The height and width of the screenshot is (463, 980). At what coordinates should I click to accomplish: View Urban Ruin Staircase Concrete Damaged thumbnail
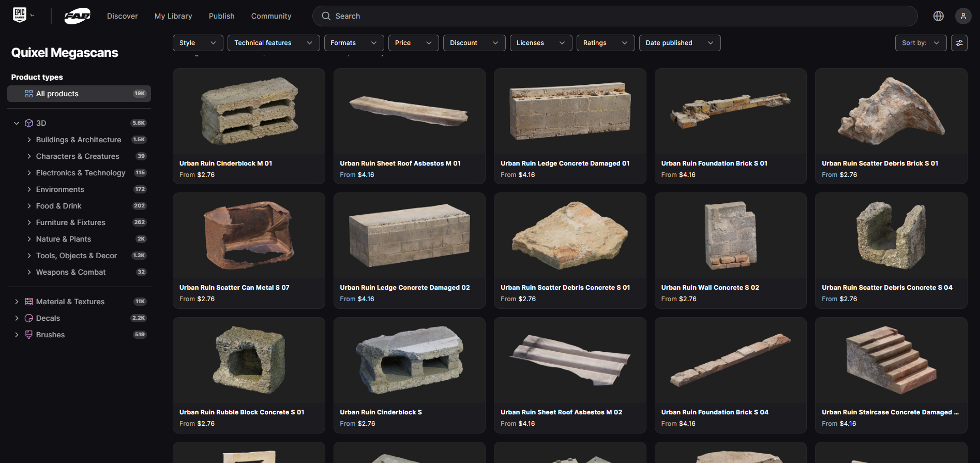891,360
